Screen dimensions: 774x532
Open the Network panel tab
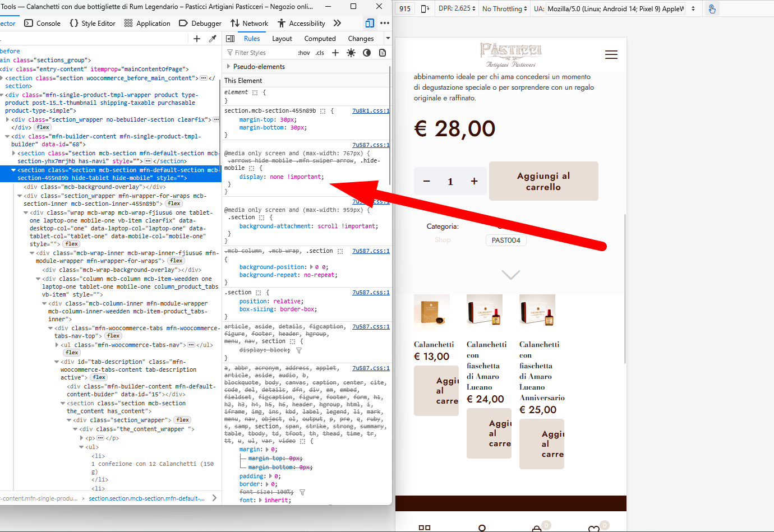tap(250, 24)
